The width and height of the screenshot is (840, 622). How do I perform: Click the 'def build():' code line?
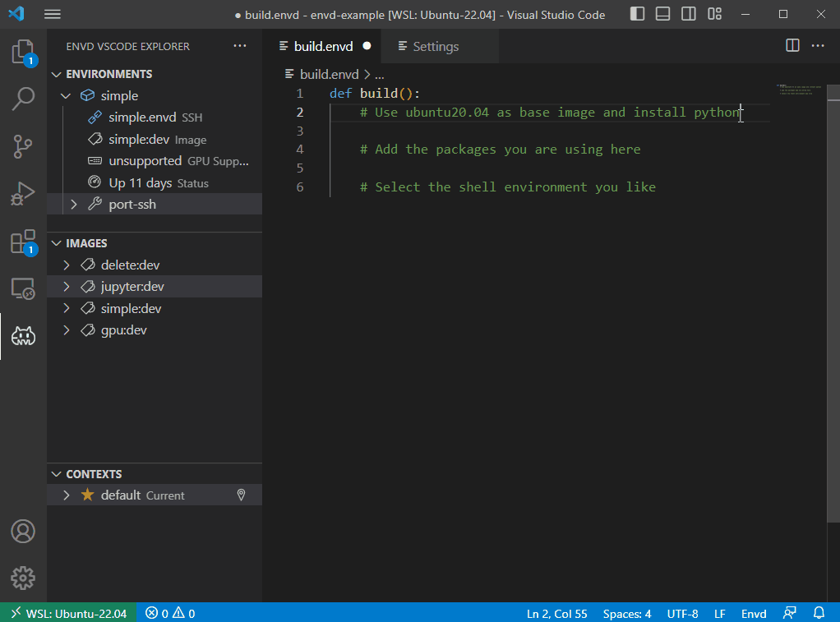pos(375,93)
